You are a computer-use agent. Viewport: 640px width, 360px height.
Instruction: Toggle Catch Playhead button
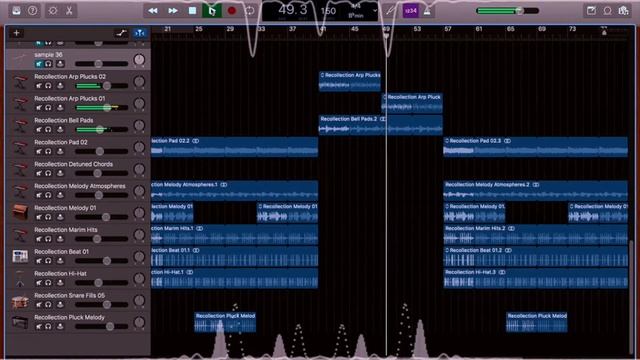(x=140, y=33)
